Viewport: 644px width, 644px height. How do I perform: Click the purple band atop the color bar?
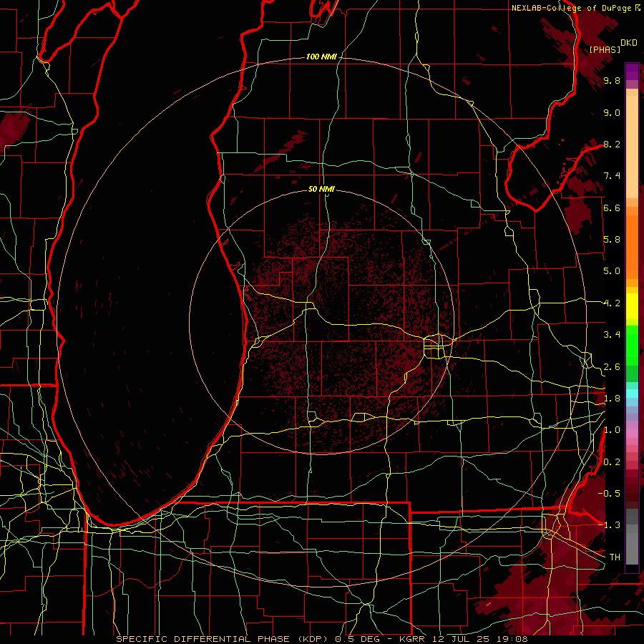point(632,72)
